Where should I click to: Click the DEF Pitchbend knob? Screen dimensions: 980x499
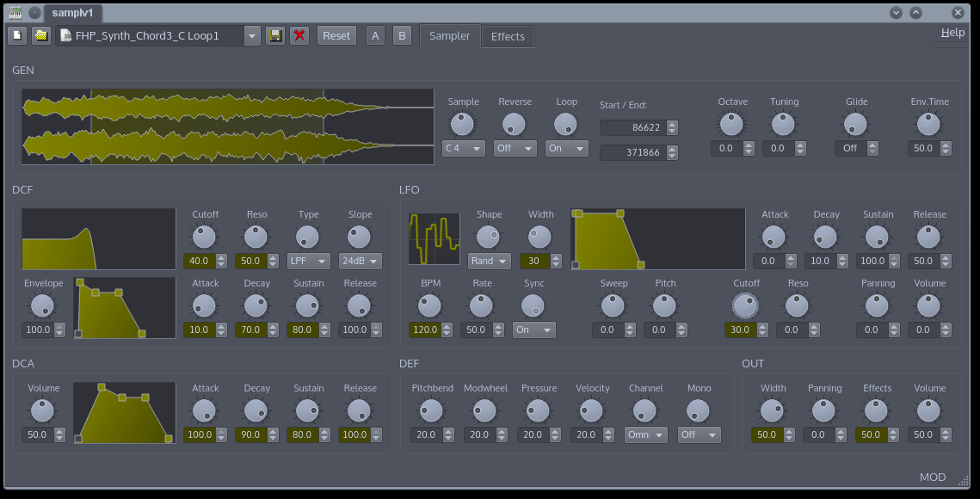[x=432, y=411]
